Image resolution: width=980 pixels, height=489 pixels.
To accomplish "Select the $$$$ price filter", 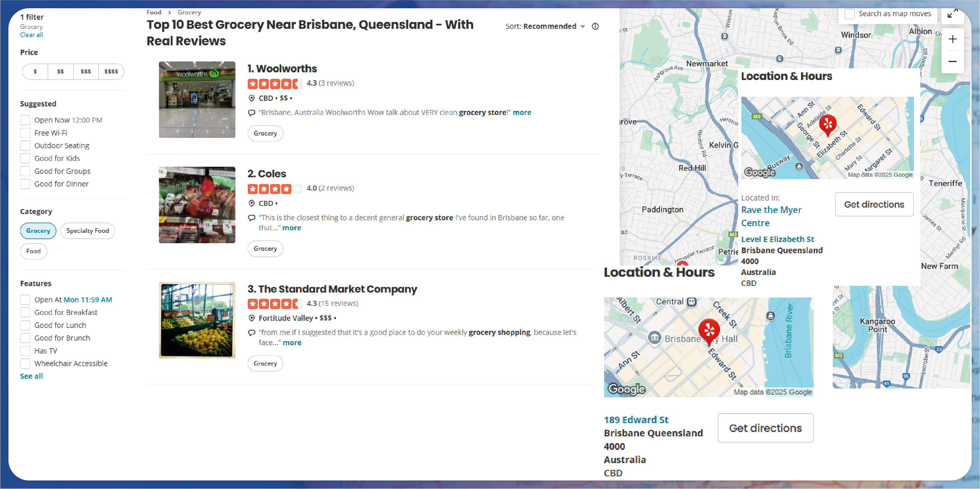I will click(111, 71).
